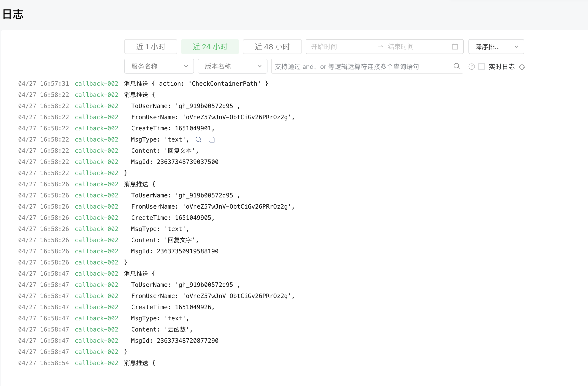588x386 pixels.
Task: Click the search magnifier in query box
Action: 456,66
